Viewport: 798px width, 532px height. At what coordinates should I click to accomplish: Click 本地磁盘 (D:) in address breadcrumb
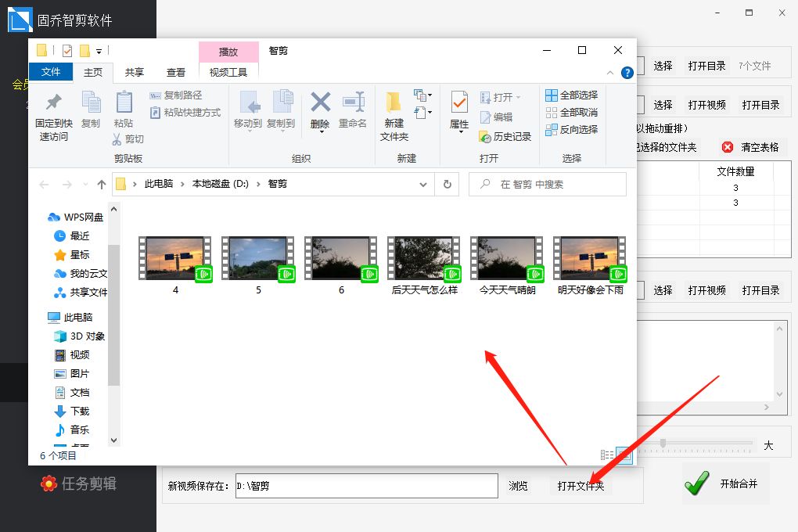[x=221, y=184]
